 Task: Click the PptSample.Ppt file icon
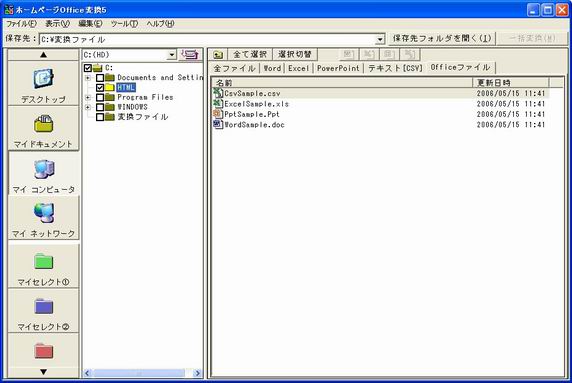(x=218, y=114)
